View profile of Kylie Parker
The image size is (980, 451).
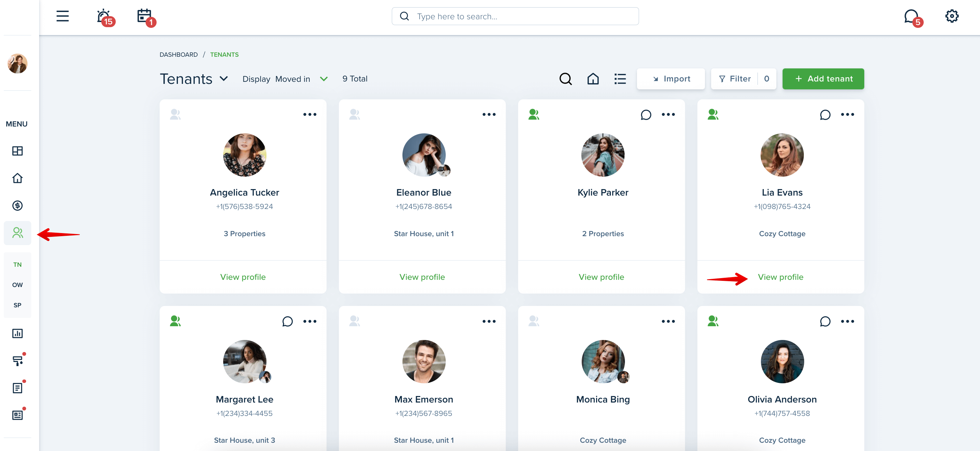[x=601, y=277]
